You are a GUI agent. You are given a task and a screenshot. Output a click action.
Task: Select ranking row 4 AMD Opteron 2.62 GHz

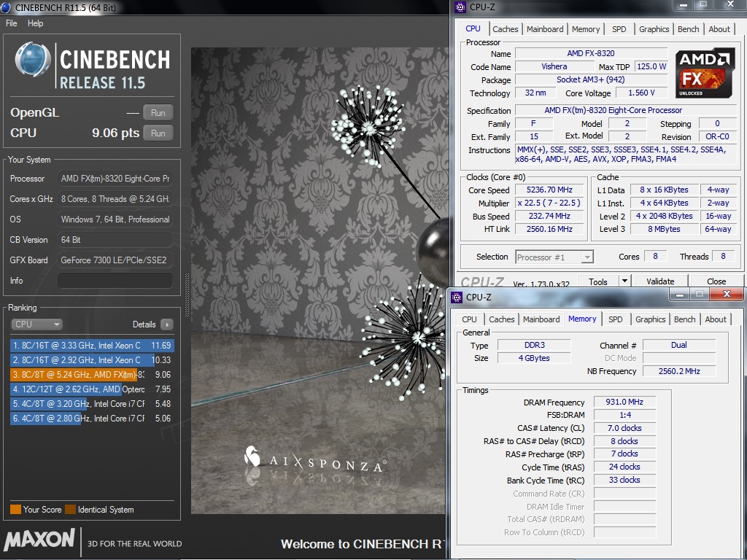pos(91,389)
